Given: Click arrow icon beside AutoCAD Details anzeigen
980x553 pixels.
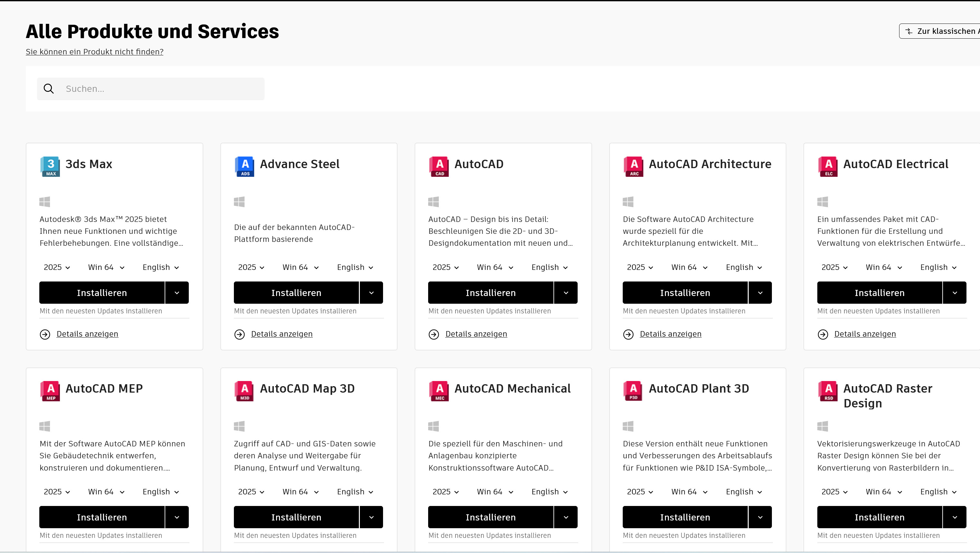Looking at the screenshot, I should [x=434, y=334].
